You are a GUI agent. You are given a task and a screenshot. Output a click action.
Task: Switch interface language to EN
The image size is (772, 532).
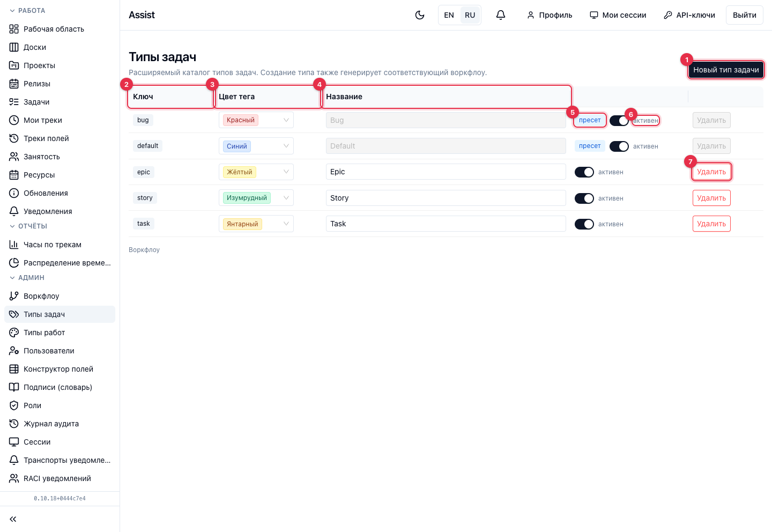449,15
